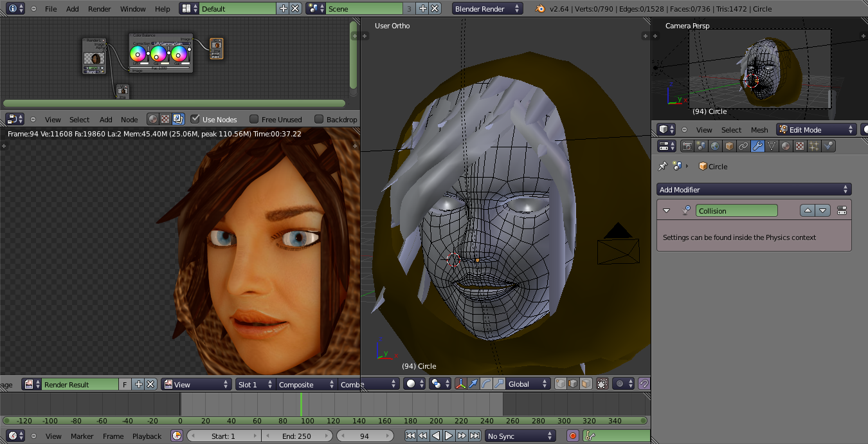868x444 pixels.
Task: Switch to edge select mode
Action: tap(573, 384)
